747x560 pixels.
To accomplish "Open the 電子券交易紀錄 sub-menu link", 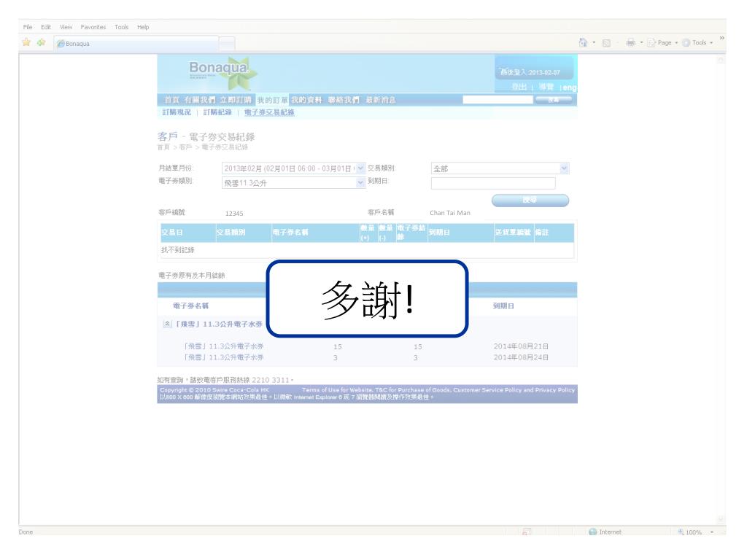I will click(269, 112).
